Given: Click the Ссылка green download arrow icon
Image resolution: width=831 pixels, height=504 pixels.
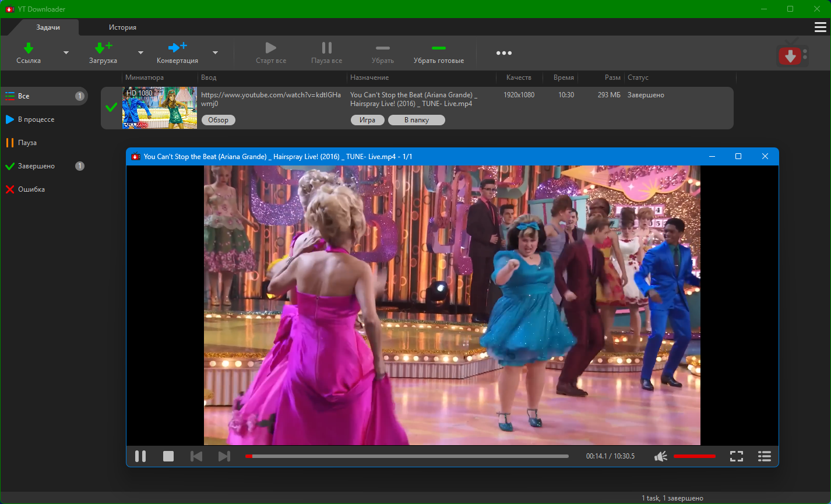Looking at the screenshot, I should point(28,48).
